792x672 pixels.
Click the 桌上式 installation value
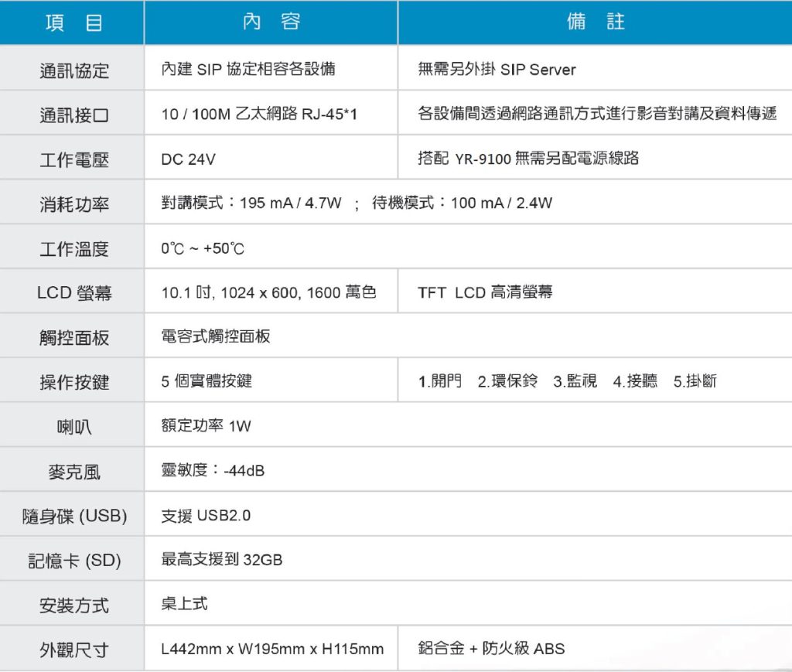pyautogui.click(x=184, y=604)
